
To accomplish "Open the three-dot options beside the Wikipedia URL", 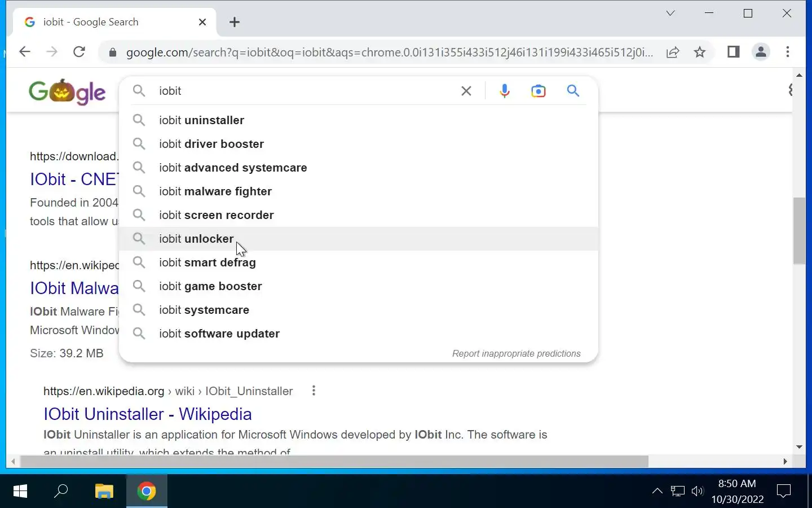I will tap(314, 391).
